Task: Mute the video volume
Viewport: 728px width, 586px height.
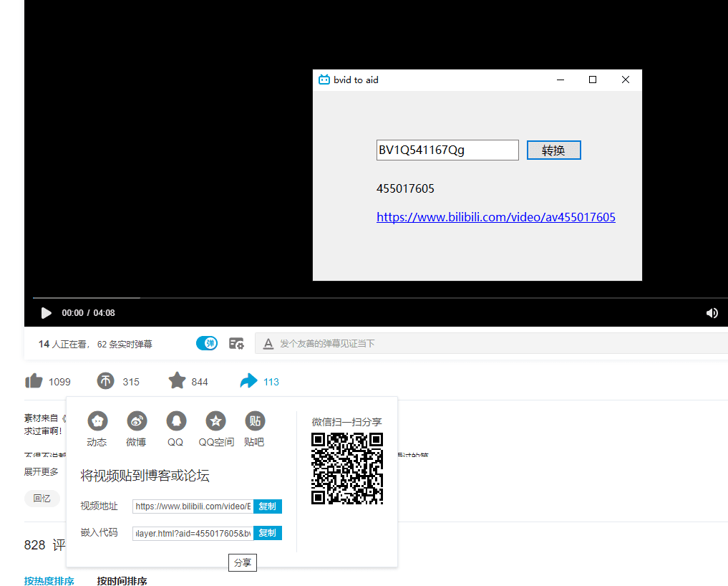Action: (712, 313)
